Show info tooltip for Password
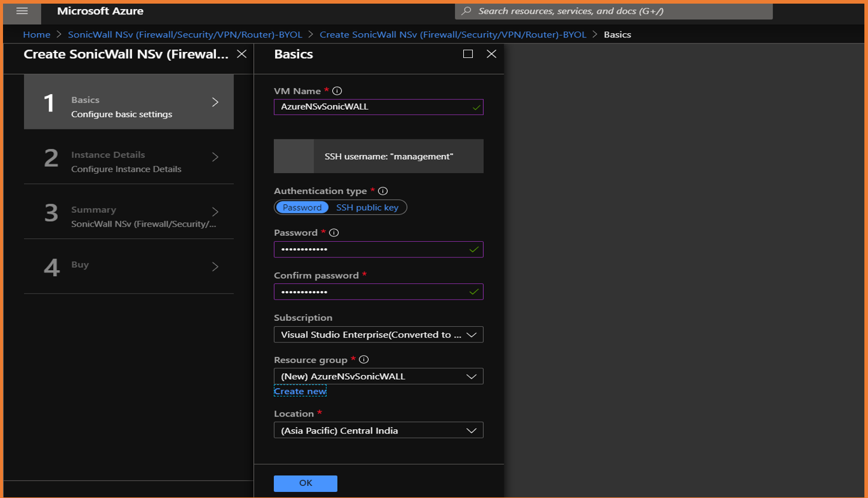 [x=334, y=233]
